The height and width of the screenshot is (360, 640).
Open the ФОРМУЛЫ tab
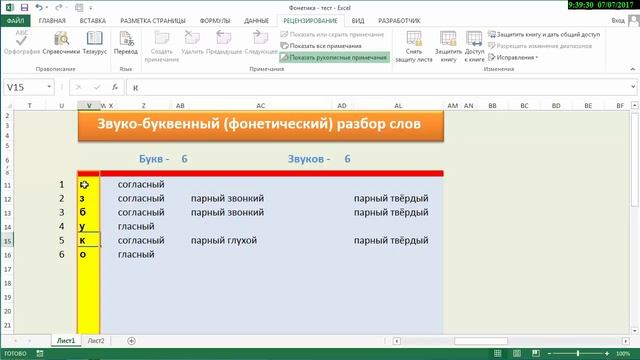pyautogui.click(x=215, y=20)
